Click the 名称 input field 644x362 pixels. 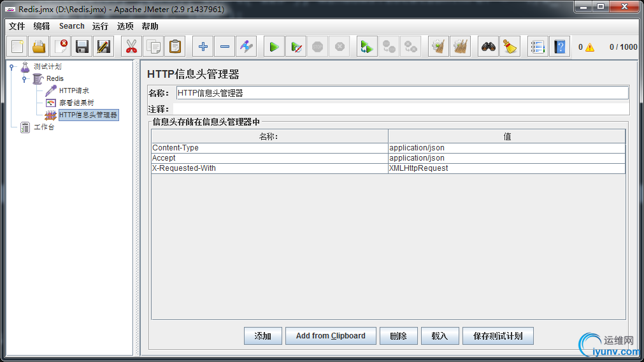coord(402,93)
